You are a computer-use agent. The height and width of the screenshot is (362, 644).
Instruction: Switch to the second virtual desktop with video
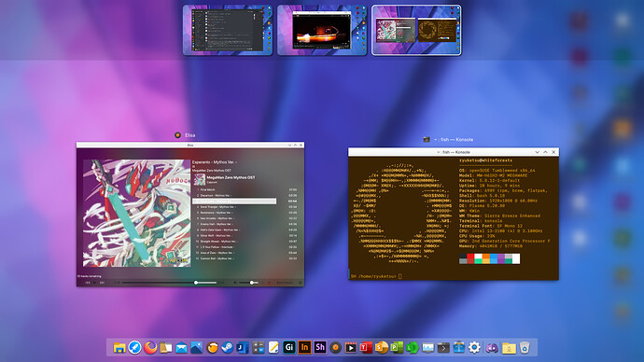[322, 30]
